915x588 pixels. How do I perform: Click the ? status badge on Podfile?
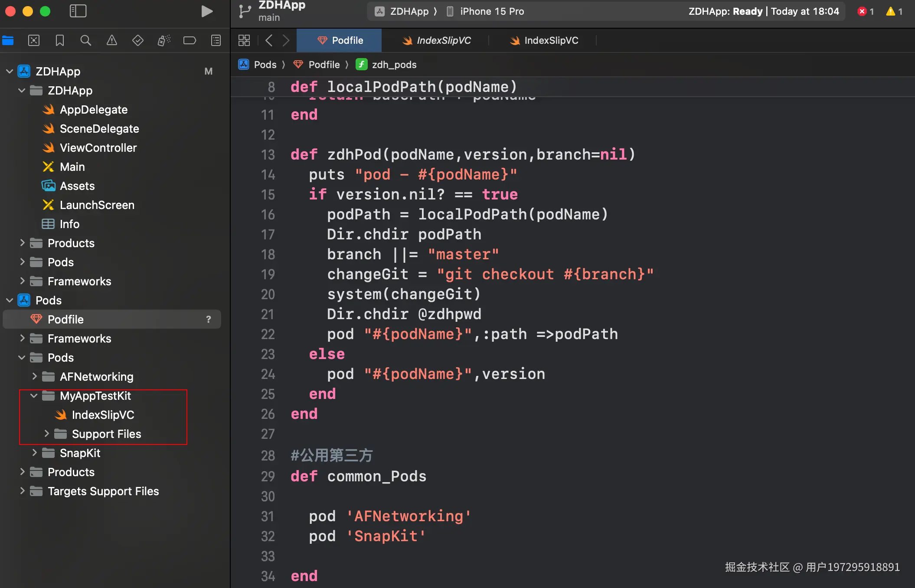[x=209, y=319]
